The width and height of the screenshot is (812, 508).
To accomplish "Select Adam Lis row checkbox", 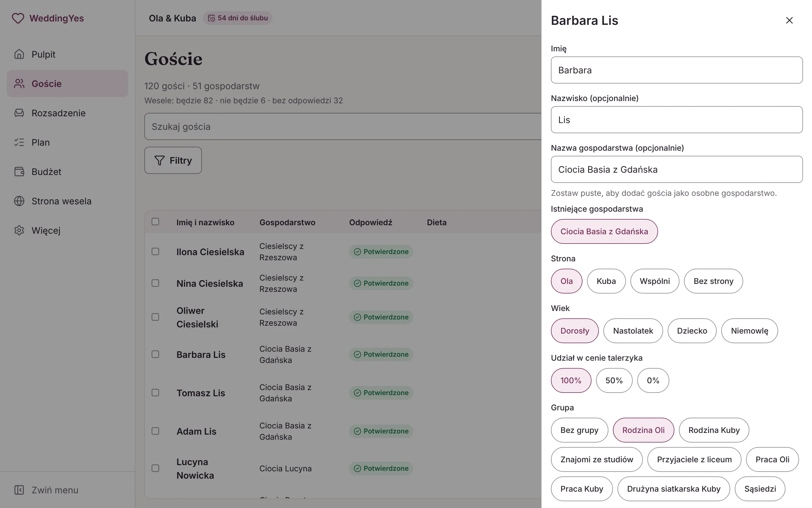I will click(155, 431).
